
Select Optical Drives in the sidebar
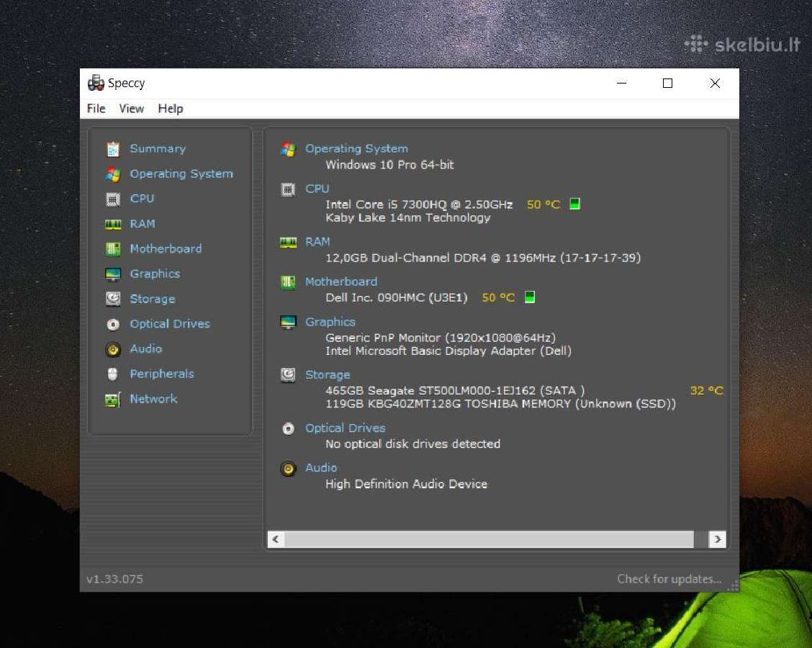click(170, 324)
